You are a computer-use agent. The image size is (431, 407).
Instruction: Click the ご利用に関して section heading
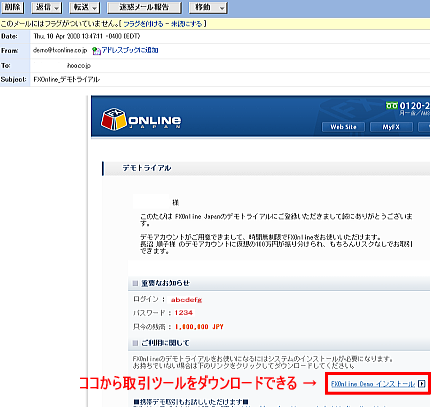point(165,343)
